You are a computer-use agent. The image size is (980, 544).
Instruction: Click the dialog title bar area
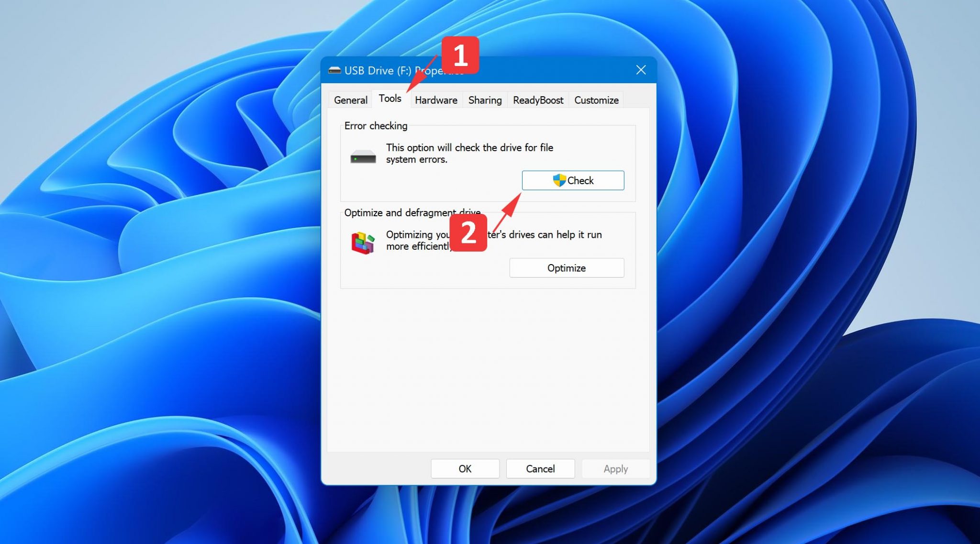pos(488,70)
